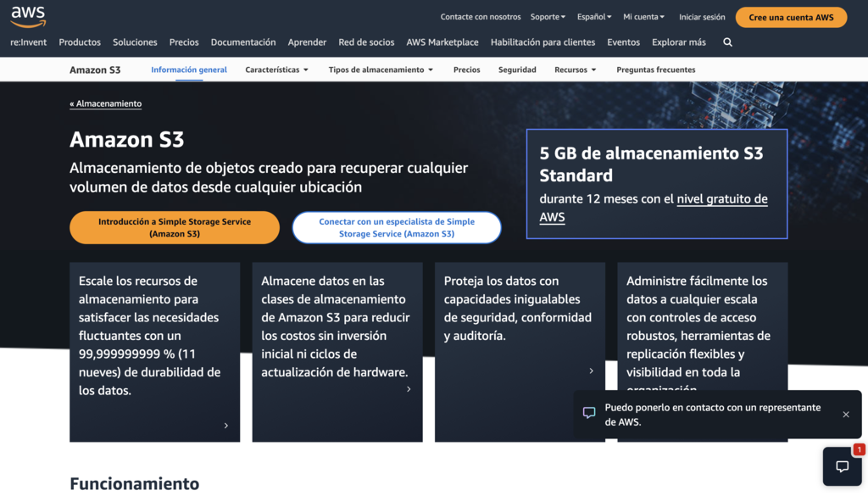This screenshot has height=496, width=868.
Task: Expand the Español language selector
Action: pos(594,16)
